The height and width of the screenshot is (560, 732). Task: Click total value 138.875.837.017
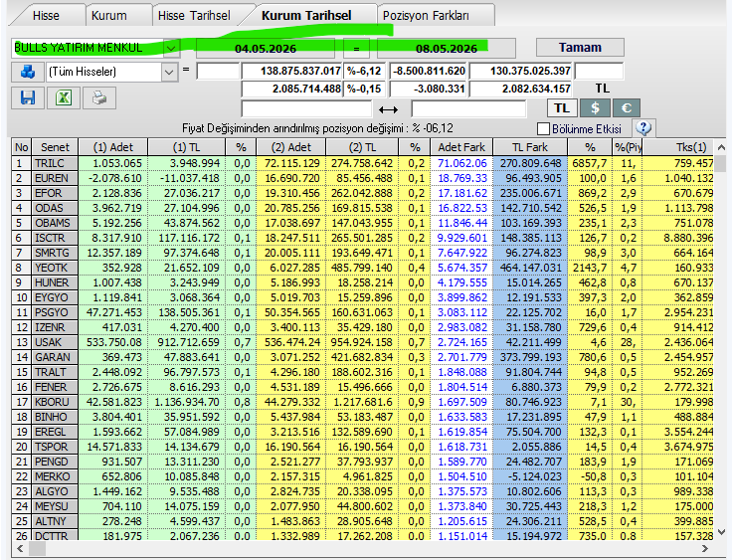click(x=292, y=71)
